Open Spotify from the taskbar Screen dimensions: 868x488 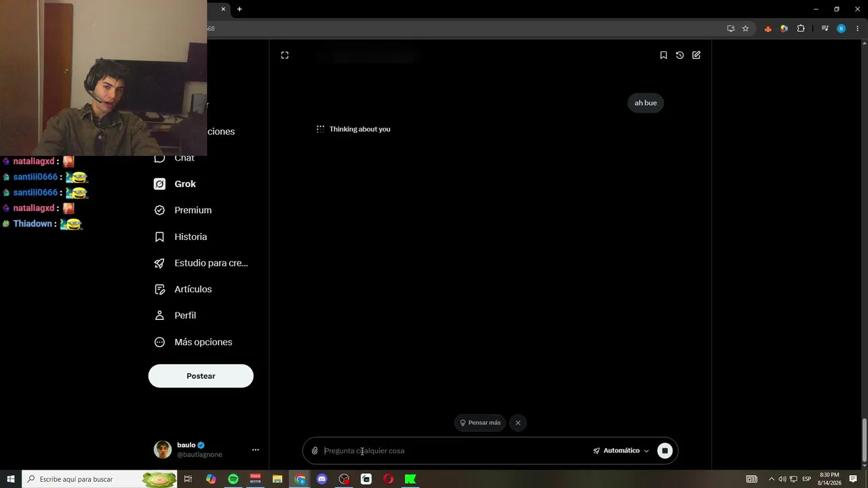(233, 479)
